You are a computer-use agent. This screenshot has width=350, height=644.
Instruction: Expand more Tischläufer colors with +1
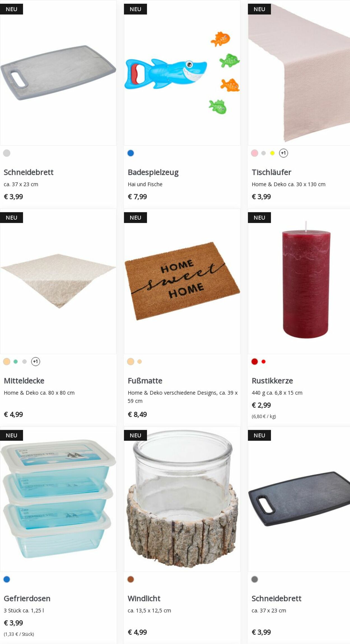click(283, 153)
